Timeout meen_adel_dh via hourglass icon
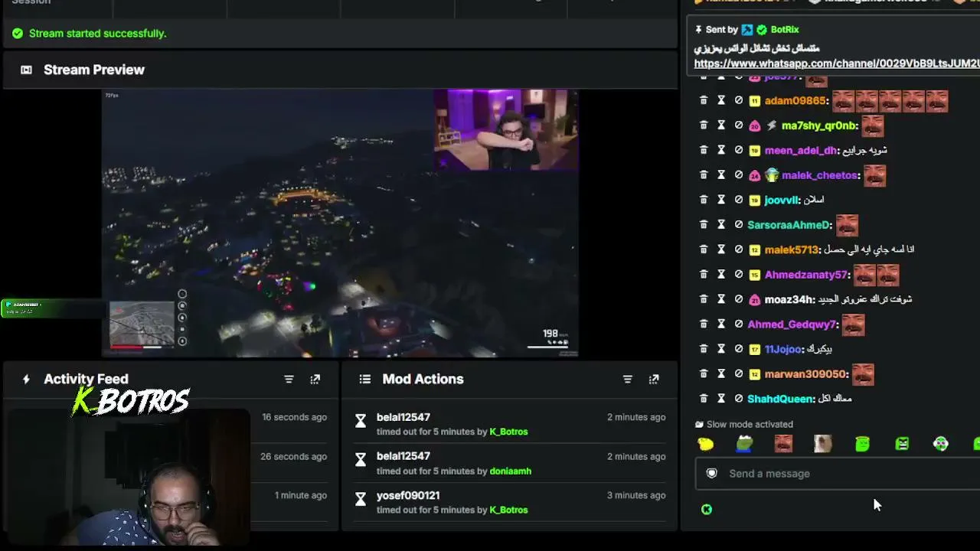 click(721, 150)
